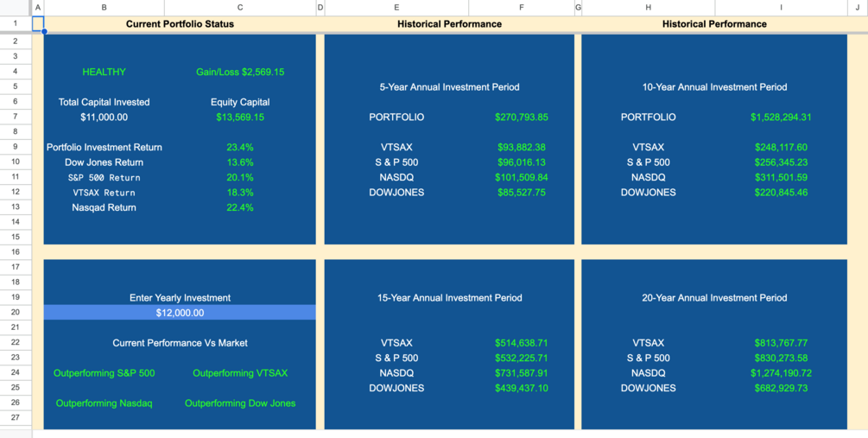The width and height of the screenshot is (868, 438).
Task: Select the $101,509.84 NASDQ value
Action: pos(522,178)
